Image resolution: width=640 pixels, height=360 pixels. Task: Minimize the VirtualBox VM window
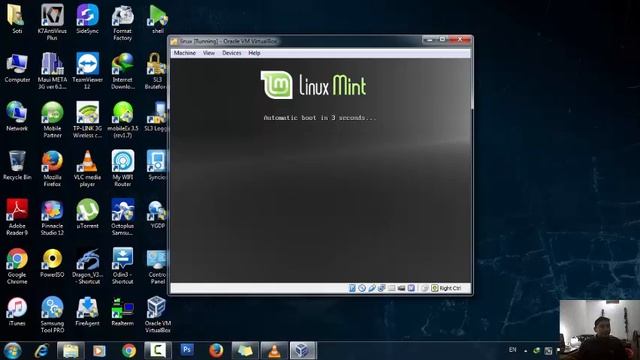click(x=429, y=40)
